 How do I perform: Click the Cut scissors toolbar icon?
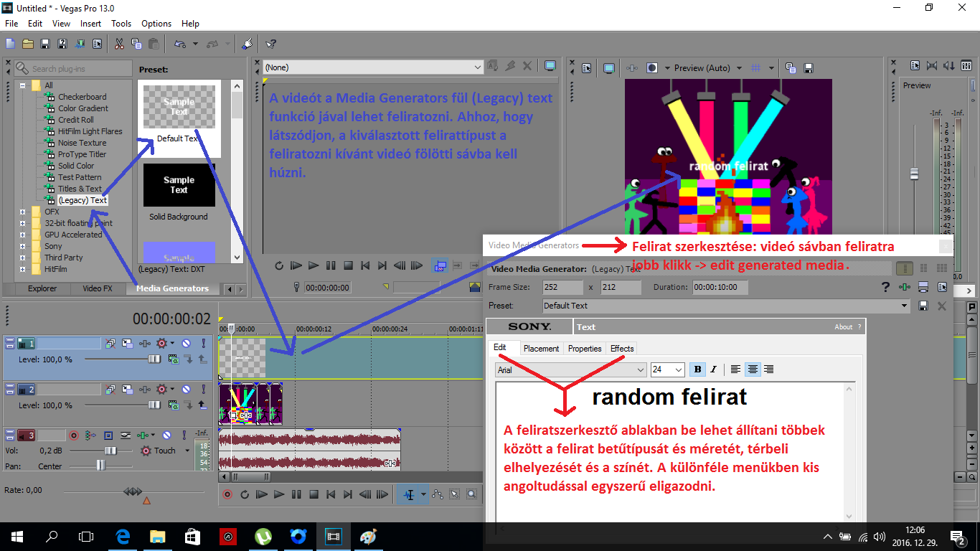coord(118,44)
